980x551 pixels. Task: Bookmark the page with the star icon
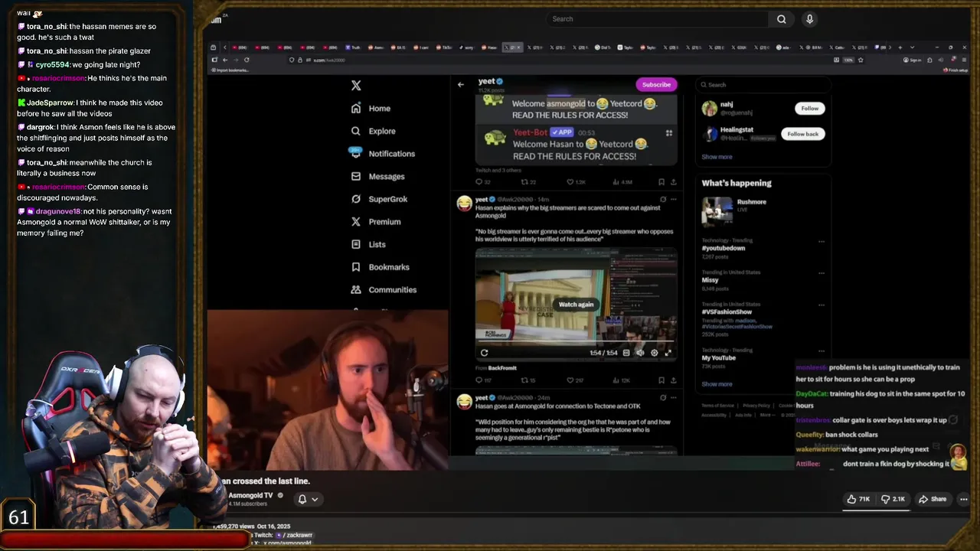point(861,60)
